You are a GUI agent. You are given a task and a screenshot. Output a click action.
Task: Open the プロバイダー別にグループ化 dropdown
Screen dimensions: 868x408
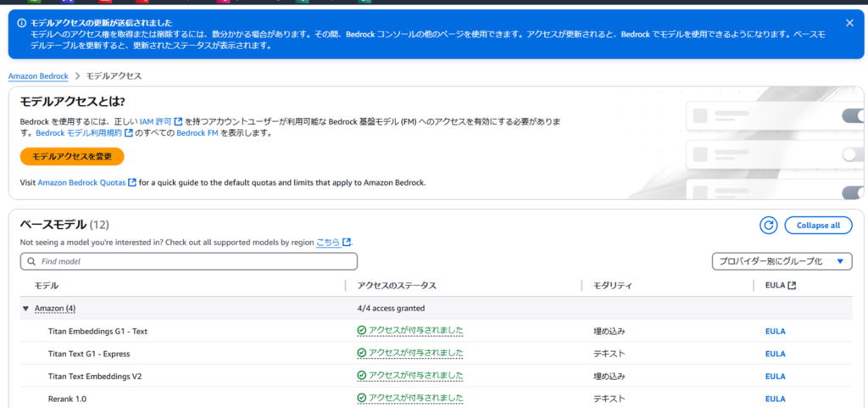781,261
